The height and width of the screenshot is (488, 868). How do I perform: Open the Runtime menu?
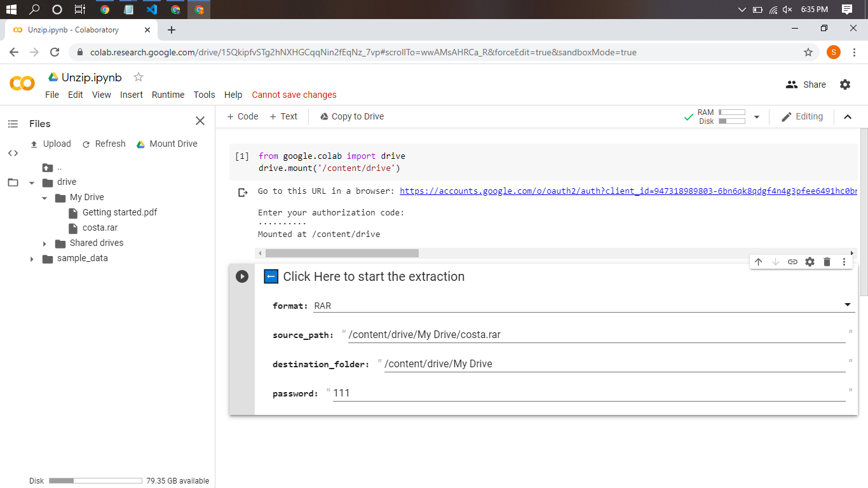coord(168,95)
